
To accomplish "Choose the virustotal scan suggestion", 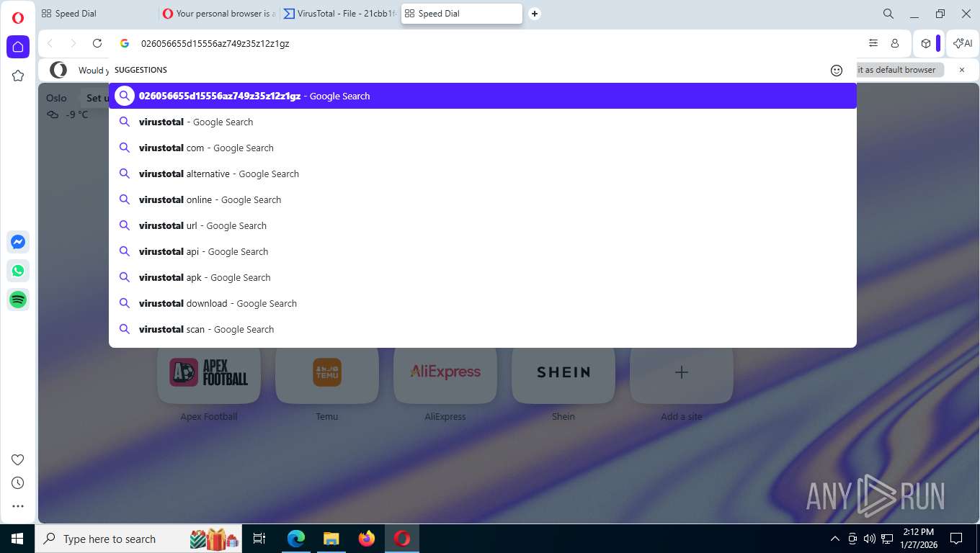I will tap(483, 329).
